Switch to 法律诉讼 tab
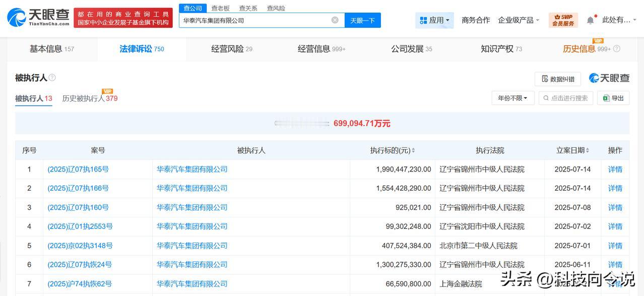Viewport: 644px width, 296px height. click(x=142, y=49)
